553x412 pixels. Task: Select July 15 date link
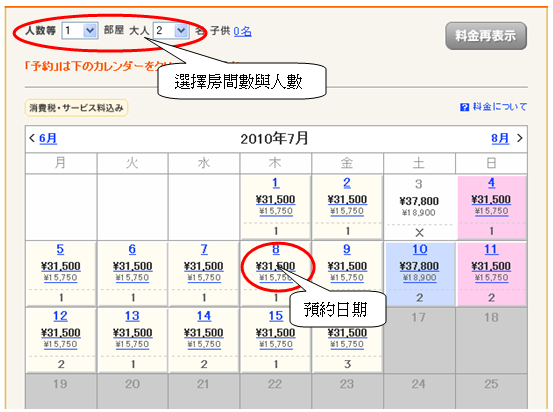coord(276,316)
